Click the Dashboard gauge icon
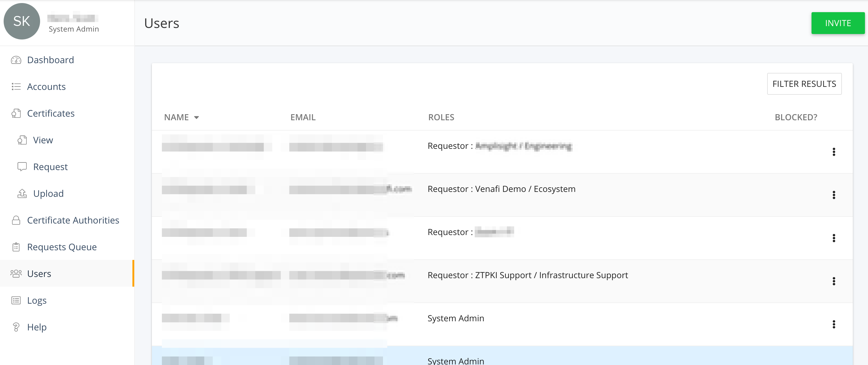 coord(16,60)
